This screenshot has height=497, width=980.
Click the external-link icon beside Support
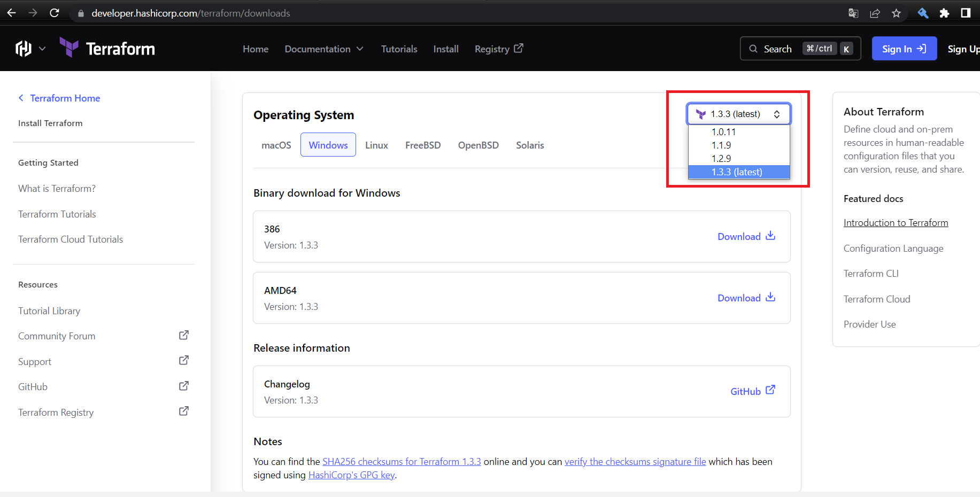coord(183,360)
